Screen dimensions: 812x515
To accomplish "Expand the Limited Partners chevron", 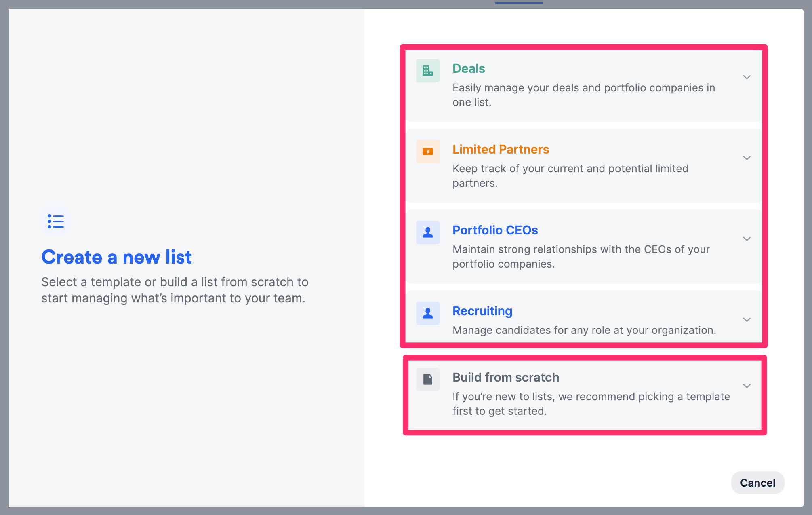I will (747, 158).
